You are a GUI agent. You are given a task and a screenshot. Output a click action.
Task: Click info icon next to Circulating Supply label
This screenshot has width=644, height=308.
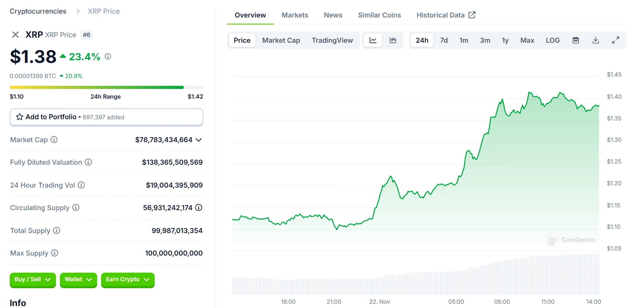point(76,207)
